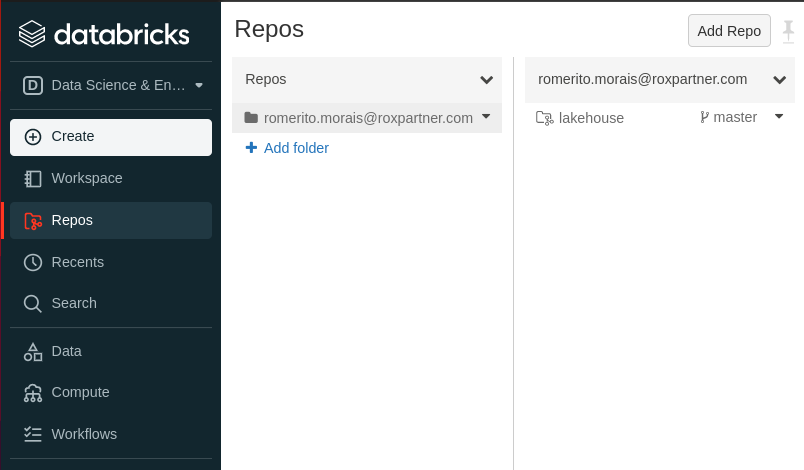The width and height of the screenshot is (804, 470).
Task: Click the master branch label
Action: coord(735,117)
